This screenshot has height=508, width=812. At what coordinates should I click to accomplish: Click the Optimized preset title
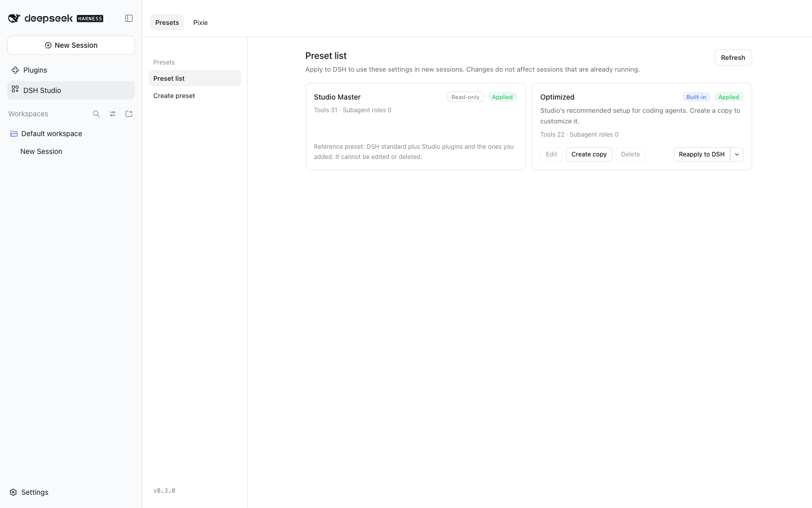557,97
